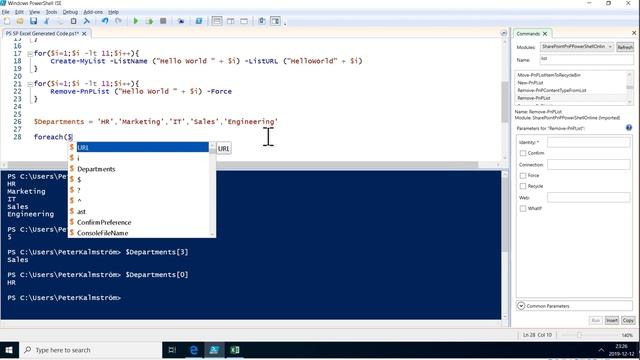The image size is (640, 360).
Task: Open Edge browser from the taskbar
Action: click(193, 350)
